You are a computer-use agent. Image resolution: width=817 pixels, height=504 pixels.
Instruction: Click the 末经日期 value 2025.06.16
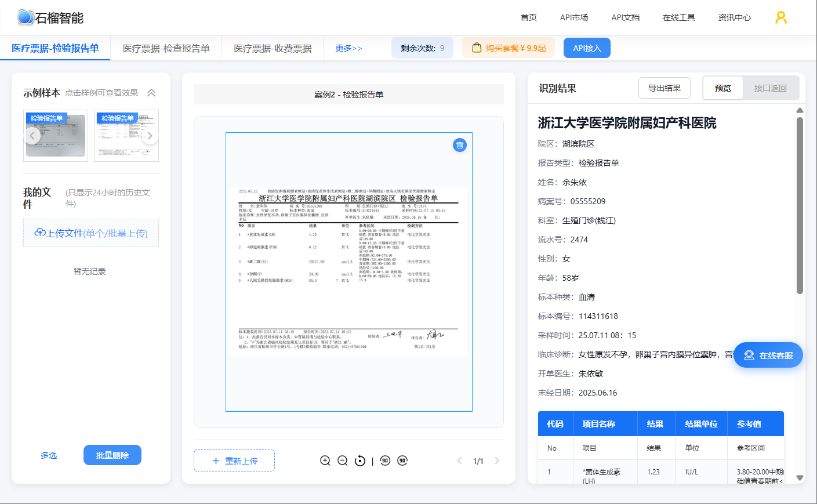coord(598,393)
